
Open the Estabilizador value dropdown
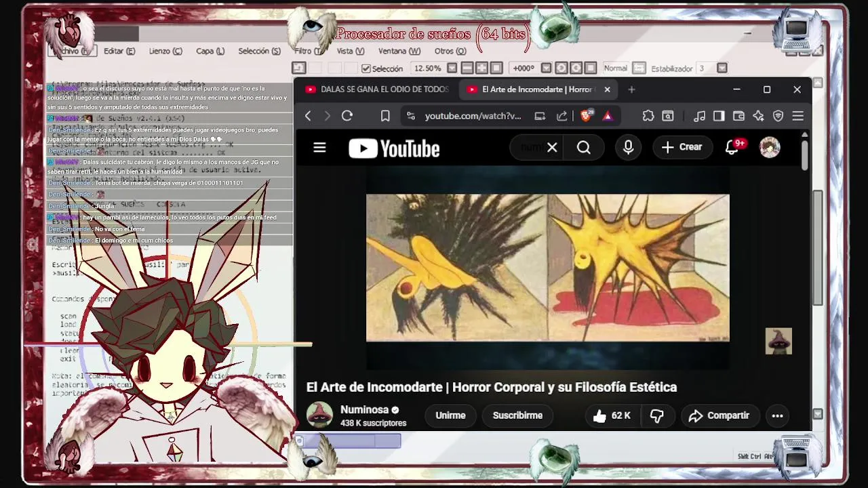[722, 68]
